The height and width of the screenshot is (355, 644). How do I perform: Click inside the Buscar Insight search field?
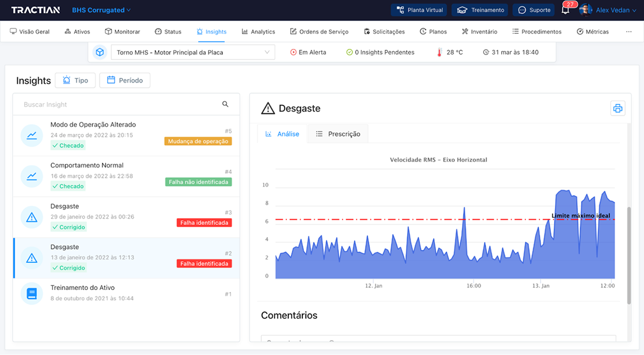[101, 104]
